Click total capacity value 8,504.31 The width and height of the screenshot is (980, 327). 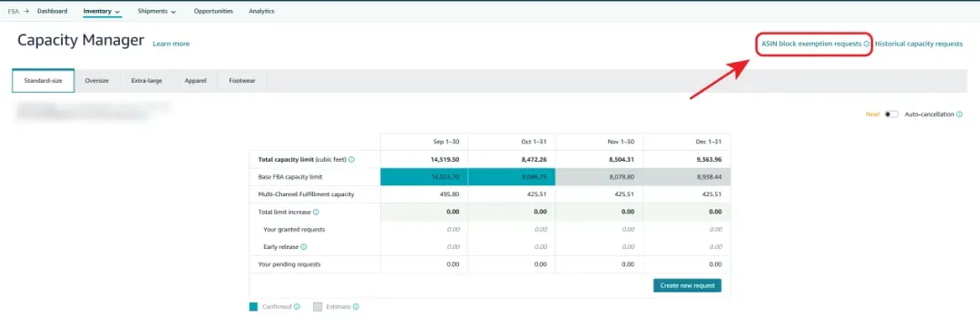(x=622, y=160)
